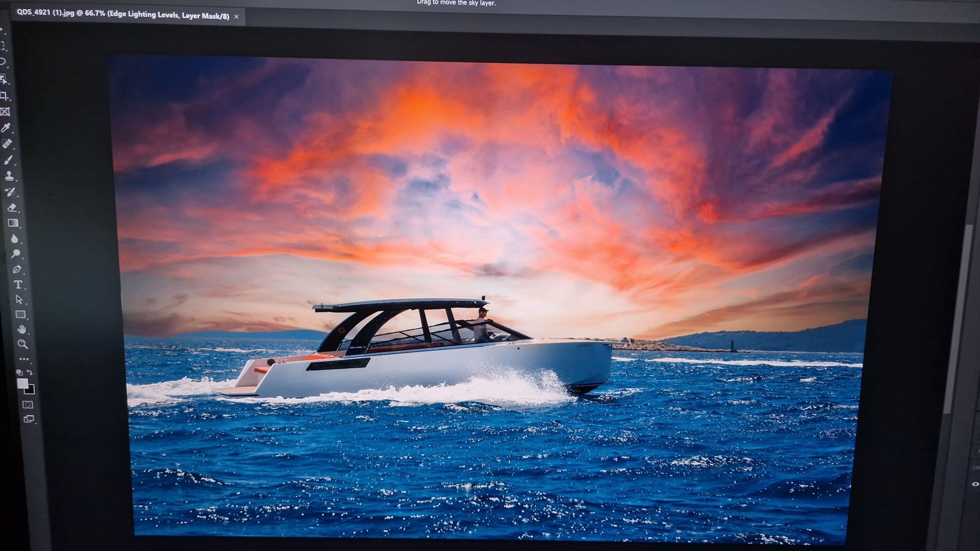Activate the Horizontal Type tool
The image size is (980, 551).
[x=18, y=285]
